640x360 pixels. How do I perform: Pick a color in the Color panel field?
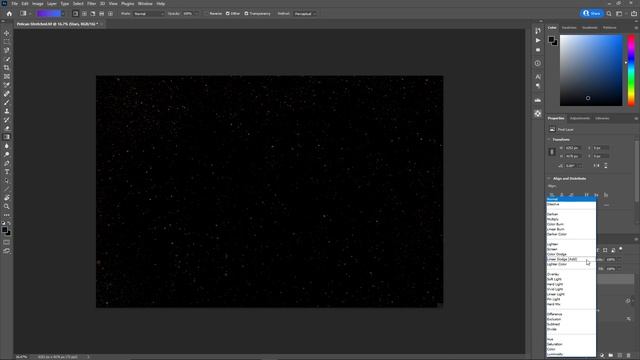tap(591, 70)
